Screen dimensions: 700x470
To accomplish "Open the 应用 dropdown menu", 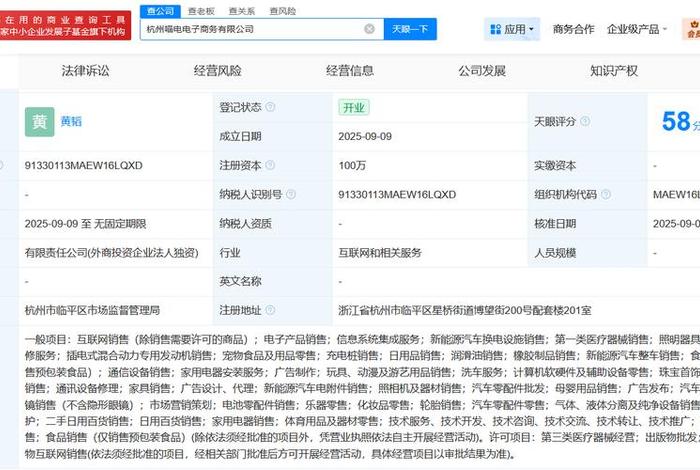I will pyautogui.click(x=512, y=29).
